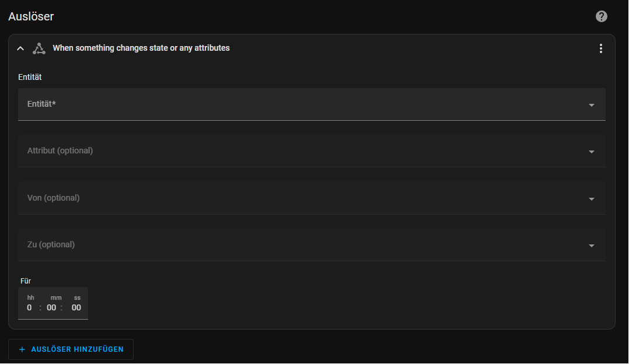Click the Von dropdown arrow
Screen dimensions: 629x364
coord(591,199)
